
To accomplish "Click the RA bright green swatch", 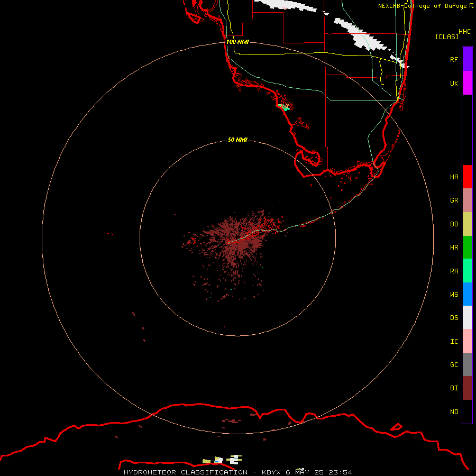I will click(467, 271).
